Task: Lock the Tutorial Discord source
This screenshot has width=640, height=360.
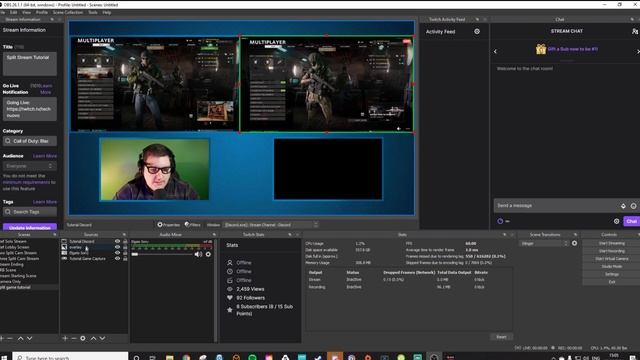Action: coord(125,241)
